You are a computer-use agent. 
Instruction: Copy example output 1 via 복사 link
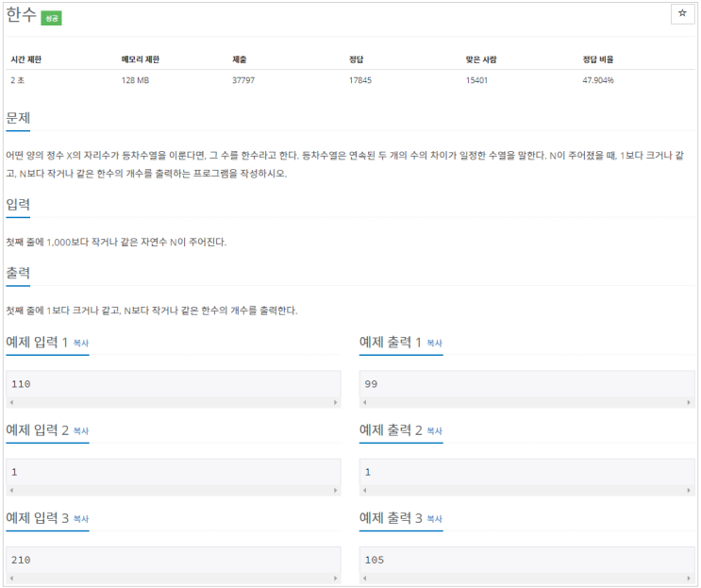point(435,343)
